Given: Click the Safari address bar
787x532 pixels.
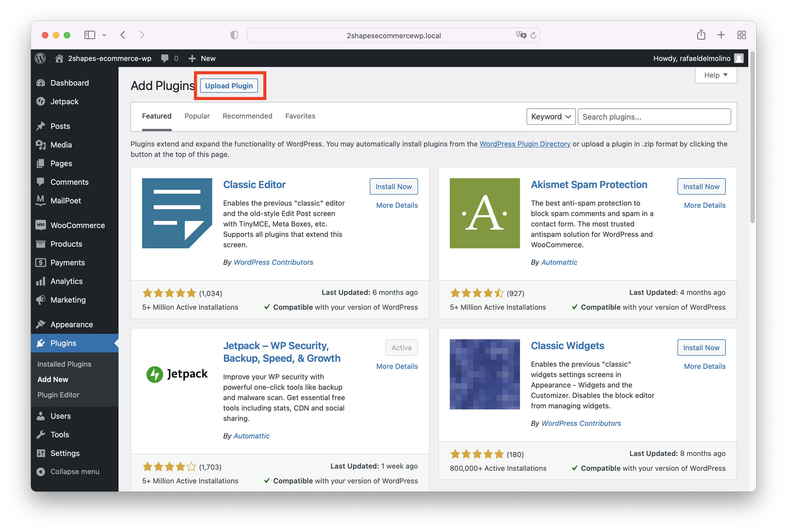Looking at the screenshot, I should [x=393, y=35].
